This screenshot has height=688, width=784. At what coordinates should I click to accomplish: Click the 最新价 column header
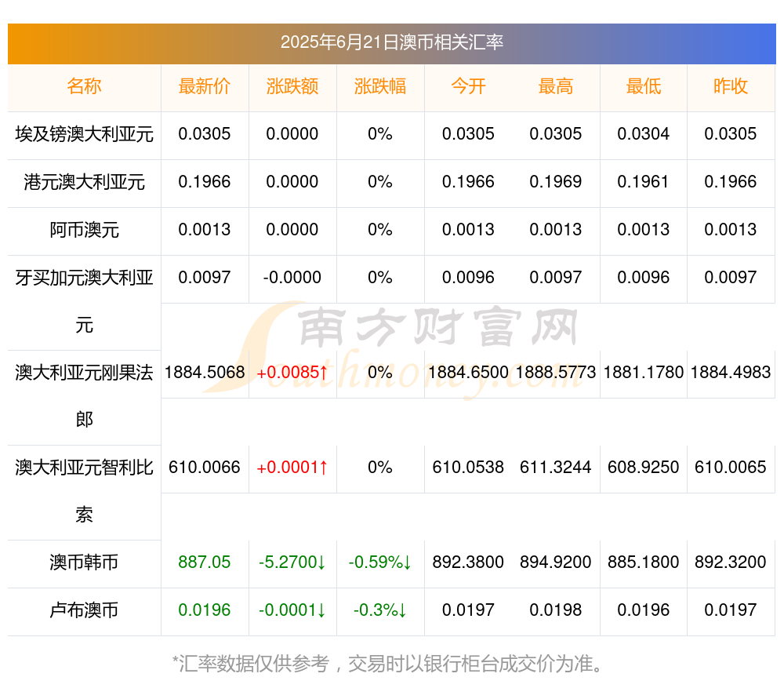point(205,86)
